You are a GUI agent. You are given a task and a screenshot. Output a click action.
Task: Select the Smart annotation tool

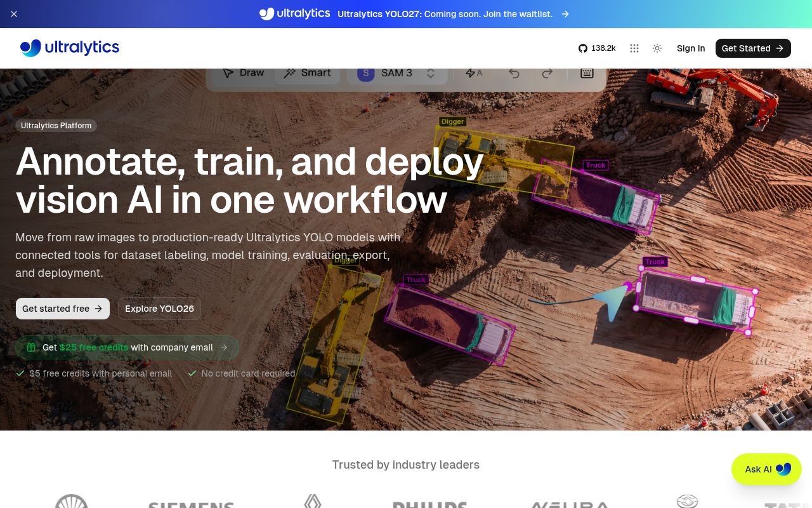(308, 73)
